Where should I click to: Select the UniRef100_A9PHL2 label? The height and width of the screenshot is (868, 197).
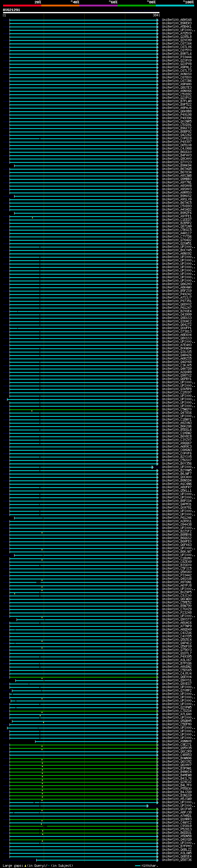176,67
